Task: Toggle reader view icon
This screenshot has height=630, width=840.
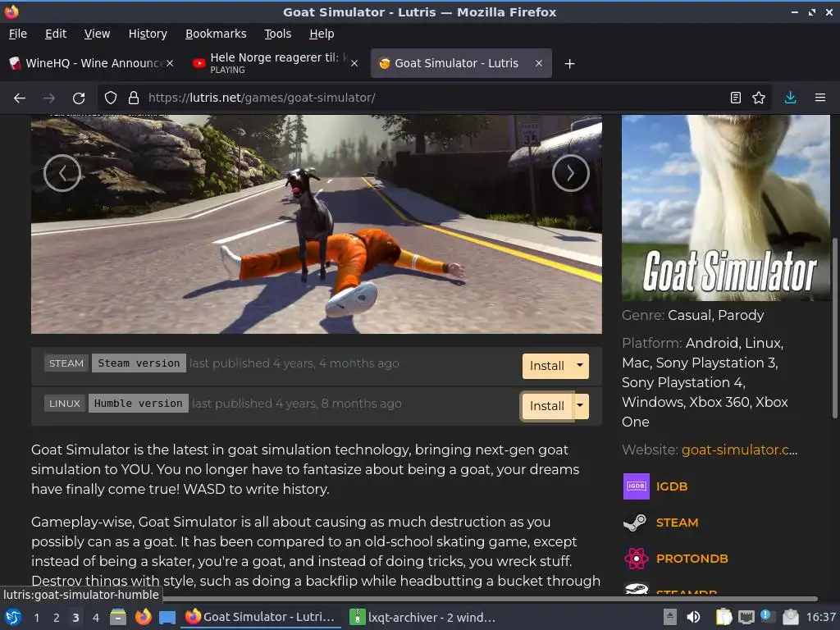Action: pos(736,98)
